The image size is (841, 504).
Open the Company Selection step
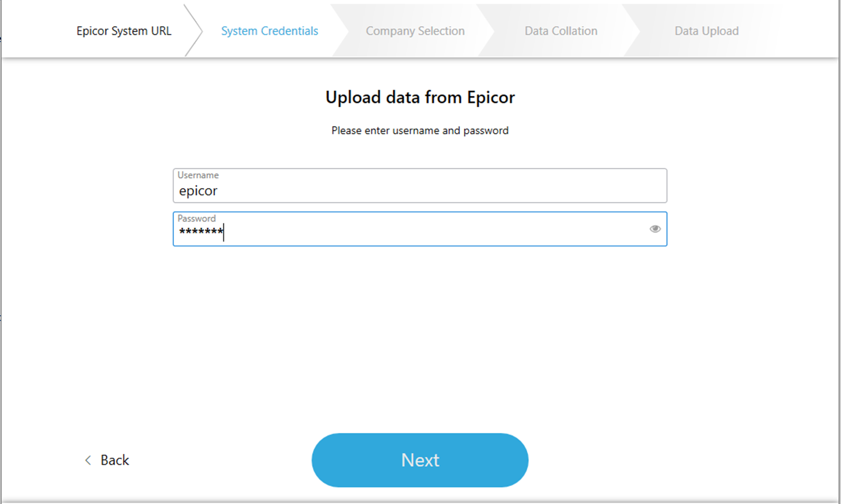coord(415,31)
